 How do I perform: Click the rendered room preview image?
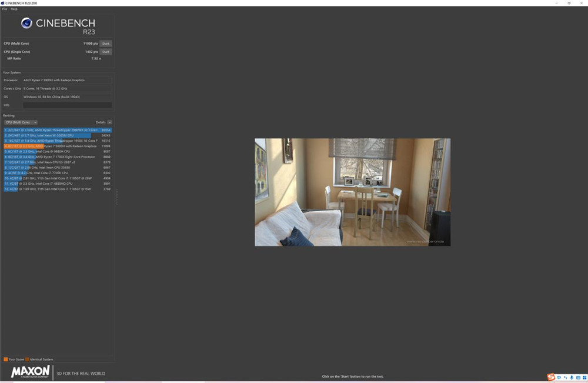click(x=352, y=192)
